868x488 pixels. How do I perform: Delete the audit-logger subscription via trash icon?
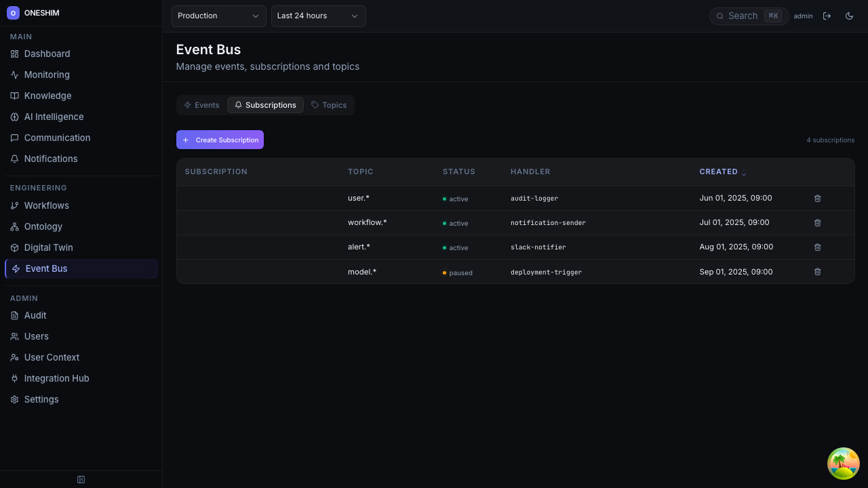[x=817, y=199]
